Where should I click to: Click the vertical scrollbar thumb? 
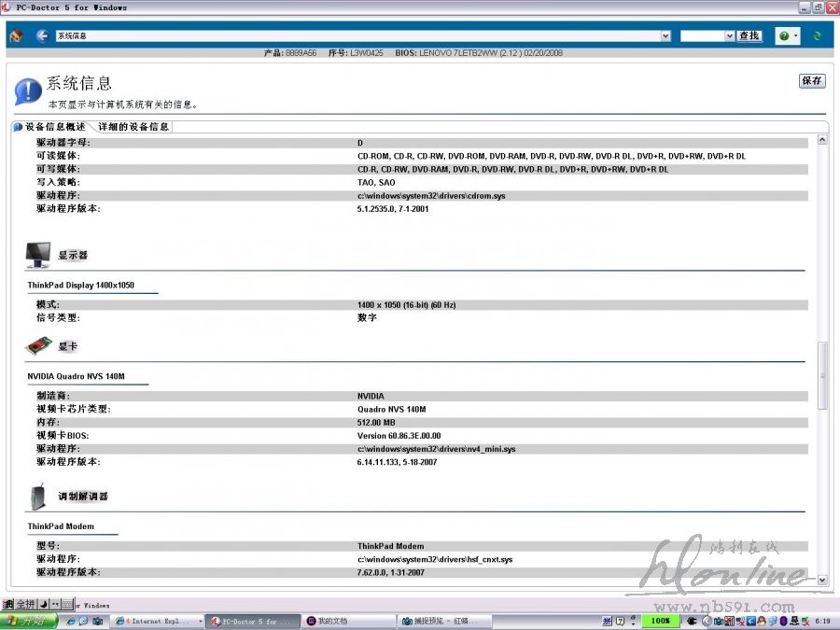coord(822,376)
